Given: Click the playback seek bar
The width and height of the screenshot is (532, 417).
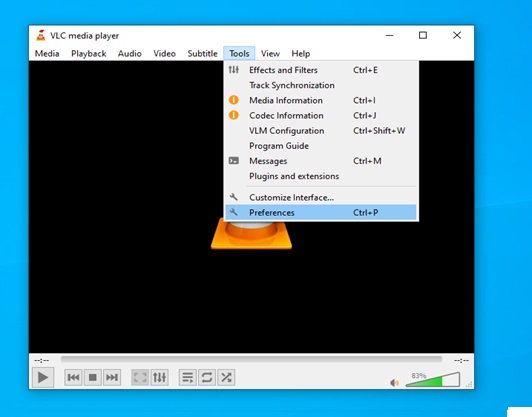Looking at the screenshot, I should coord(251,359).
